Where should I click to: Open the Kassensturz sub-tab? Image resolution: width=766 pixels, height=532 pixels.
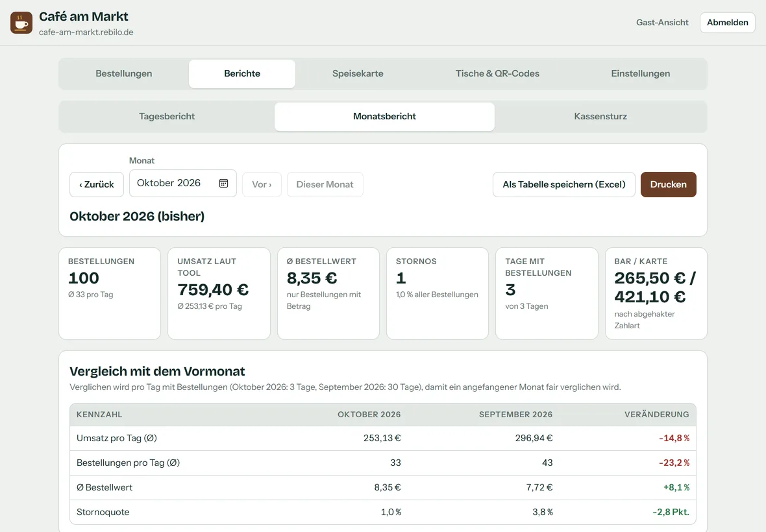(600, 117)
